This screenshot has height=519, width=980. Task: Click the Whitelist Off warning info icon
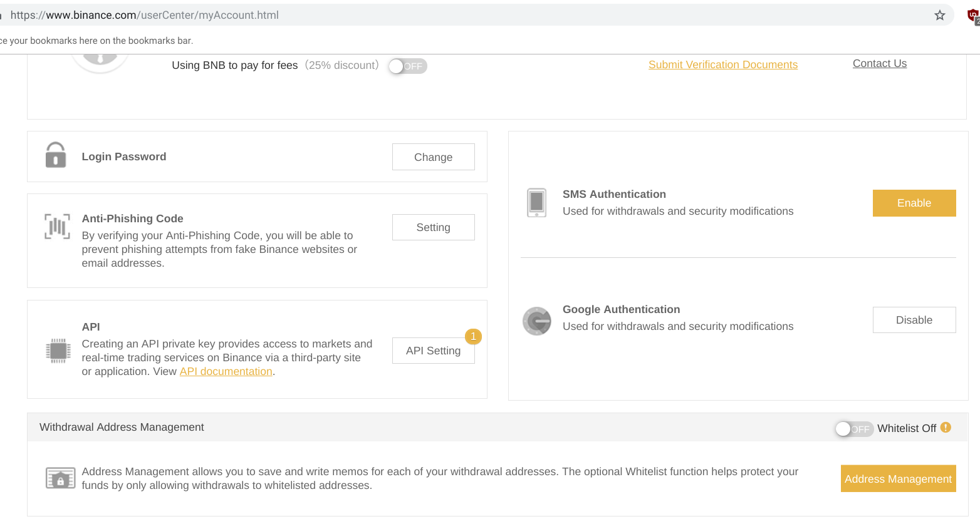946,428
